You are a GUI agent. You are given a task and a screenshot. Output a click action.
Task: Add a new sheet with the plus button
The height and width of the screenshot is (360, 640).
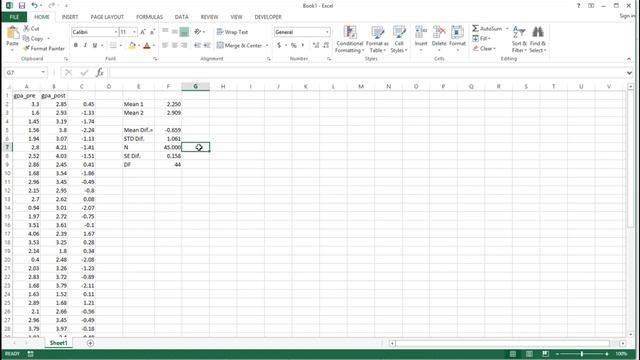tap(90, 343)
